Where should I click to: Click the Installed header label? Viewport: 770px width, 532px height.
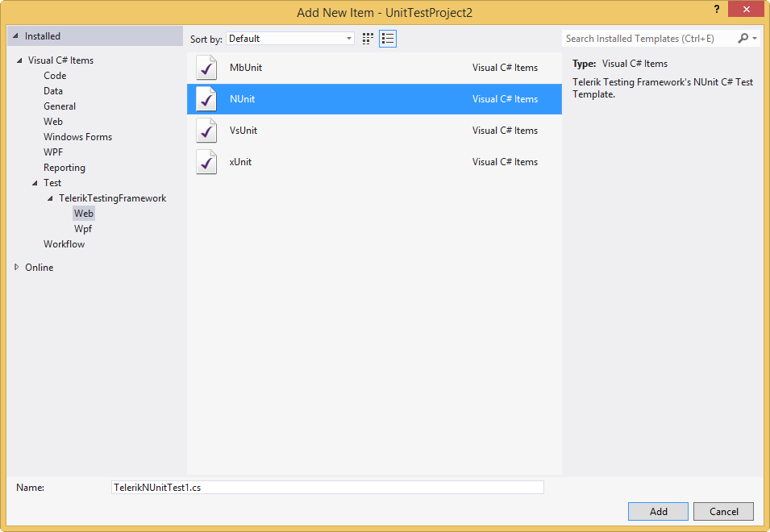pyautogui.click(x=43, y=36)
